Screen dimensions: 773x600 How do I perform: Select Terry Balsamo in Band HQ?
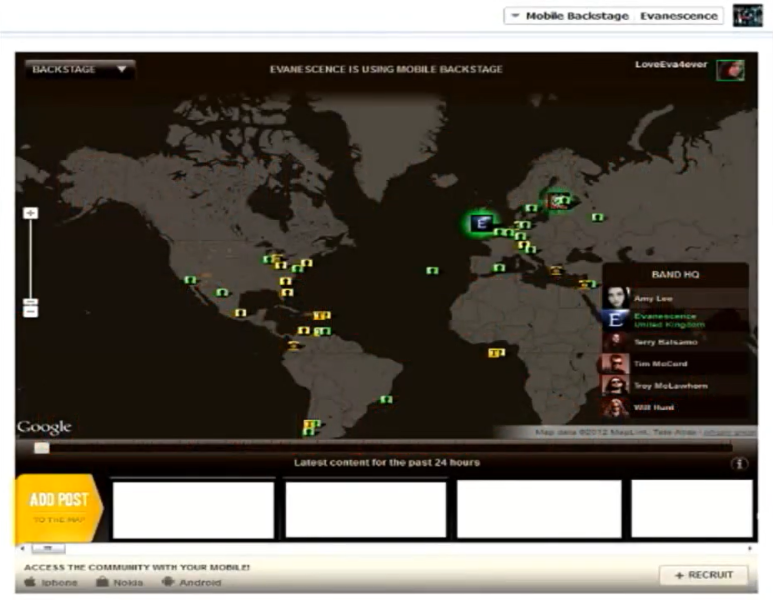tap(674, 342)
